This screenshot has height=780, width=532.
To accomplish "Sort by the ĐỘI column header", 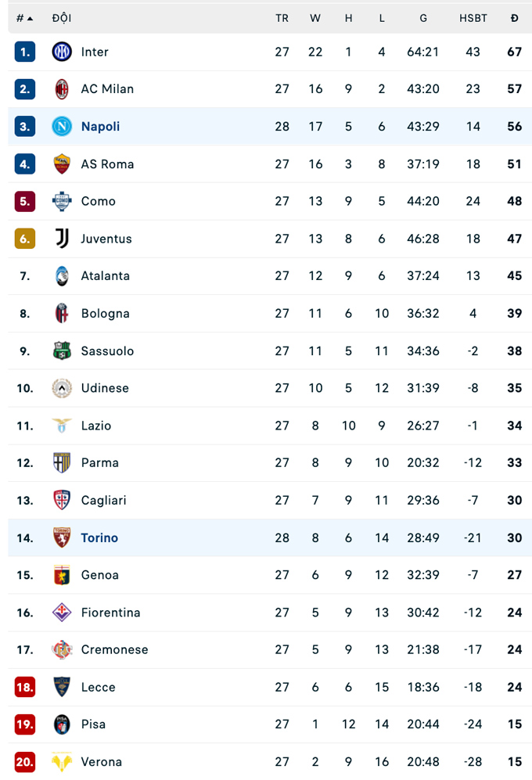I will 61,18.
